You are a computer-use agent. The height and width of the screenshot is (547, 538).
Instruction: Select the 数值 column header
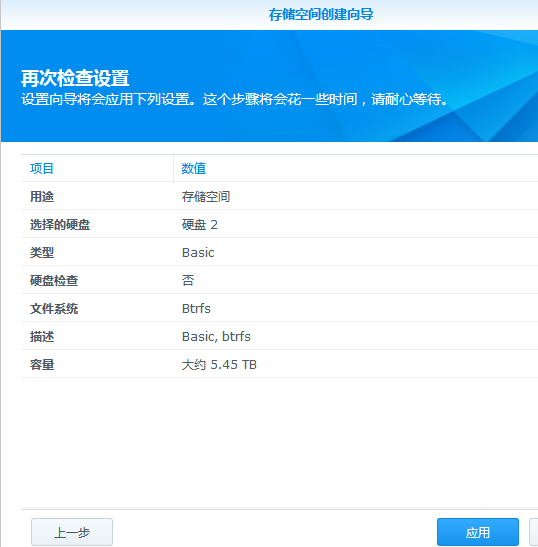194,168
